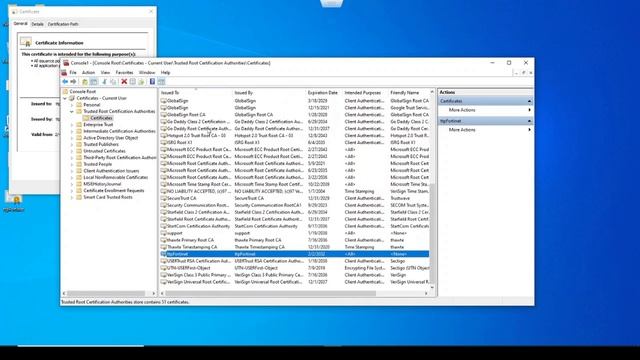Image resolution: width=640 pixels, height=360 pixels.
Task: Expand the Trusted People folder
Action: tap(72, 164)
